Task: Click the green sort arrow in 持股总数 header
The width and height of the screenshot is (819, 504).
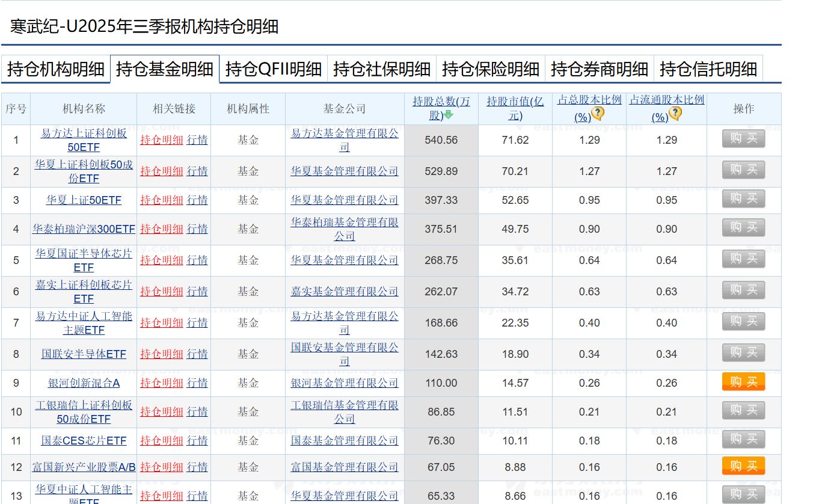Action: pyautogui.click(x=449, y=115)
